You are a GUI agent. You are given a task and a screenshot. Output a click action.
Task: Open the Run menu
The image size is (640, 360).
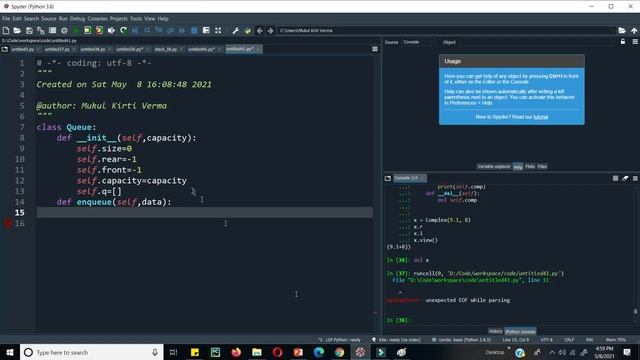63,19
